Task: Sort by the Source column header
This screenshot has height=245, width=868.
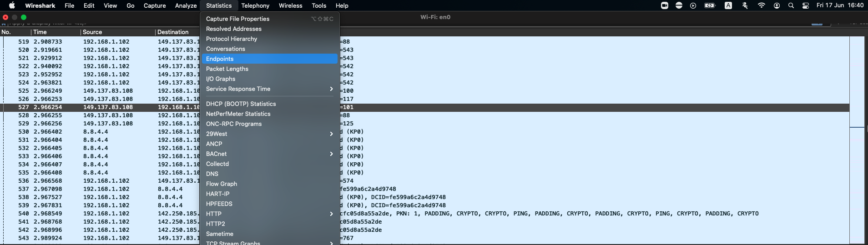Action: [x=118, y=32]
